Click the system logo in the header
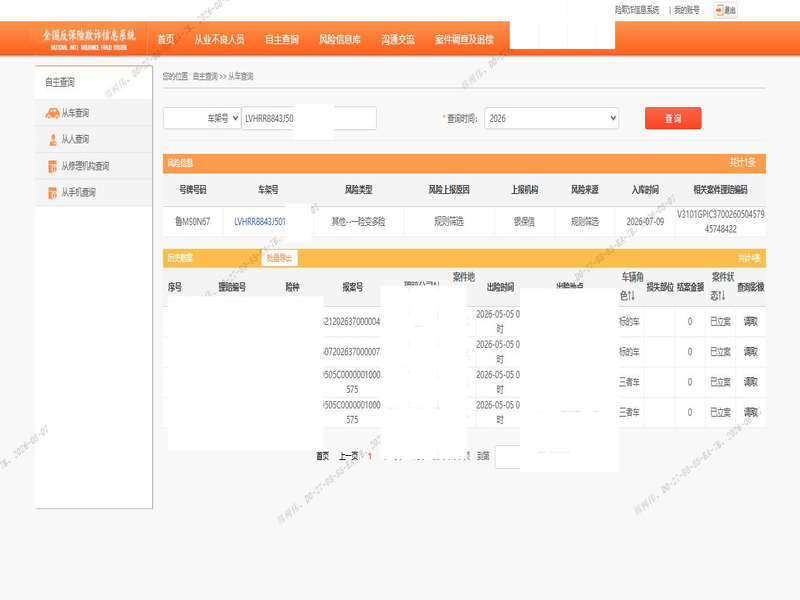The image size is (800, 600). click(89, 39)
